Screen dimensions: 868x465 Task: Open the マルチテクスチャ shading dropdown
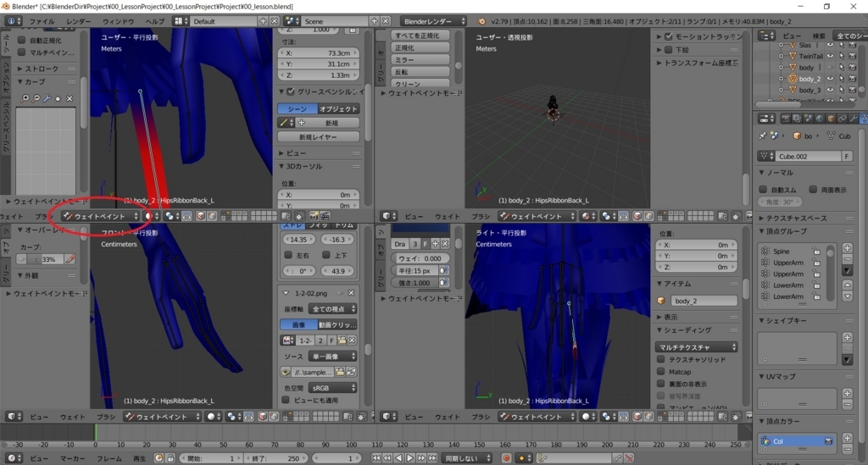click(x=698, y=347)
